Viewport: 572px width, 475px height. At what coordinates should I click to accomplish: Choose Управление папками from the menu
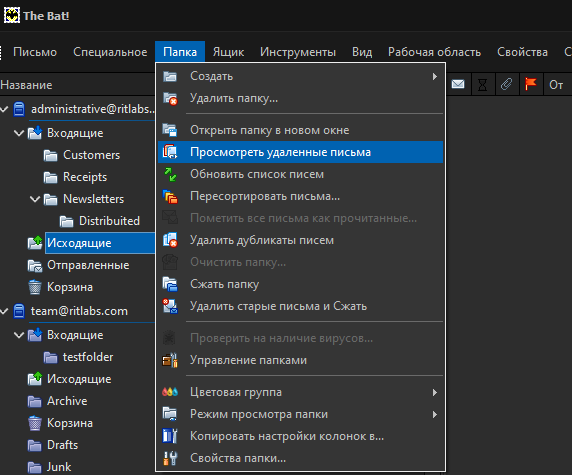(x=301, y=360)
